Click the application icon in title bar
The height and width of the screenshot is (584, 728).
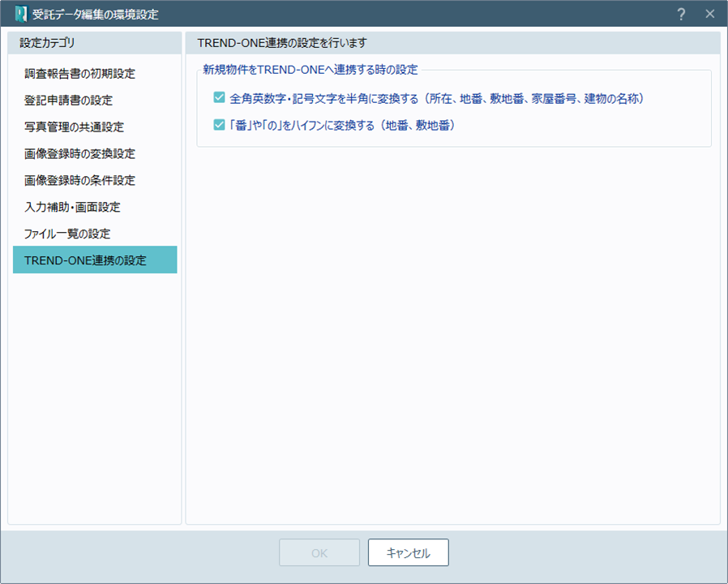pos(21,14)
